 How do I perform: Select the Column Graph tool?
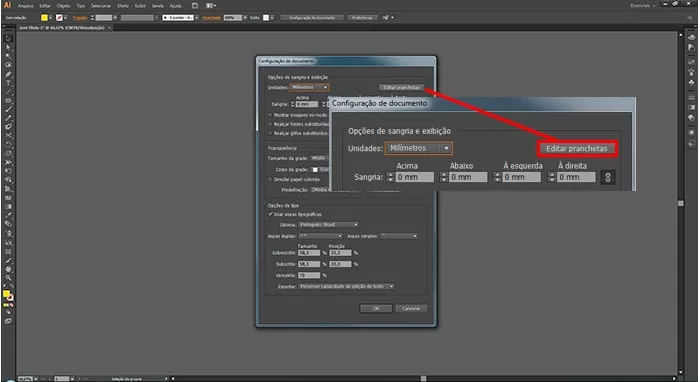[8, 243]
